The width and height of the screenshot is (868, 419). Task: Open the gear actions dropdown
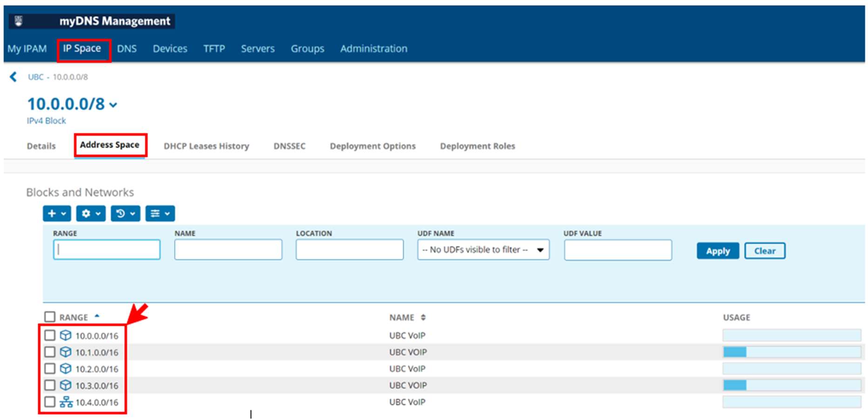91,214
